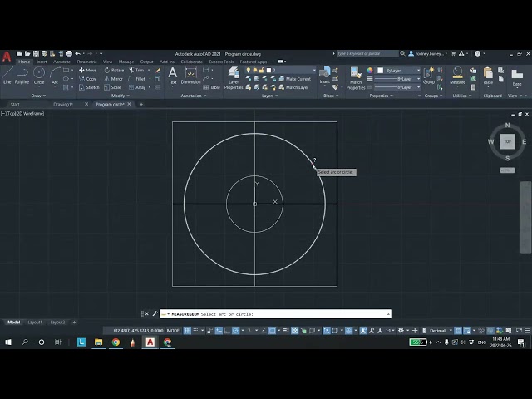Expand the Draw panel
532x399 pixels.
(x=38, y=96)
